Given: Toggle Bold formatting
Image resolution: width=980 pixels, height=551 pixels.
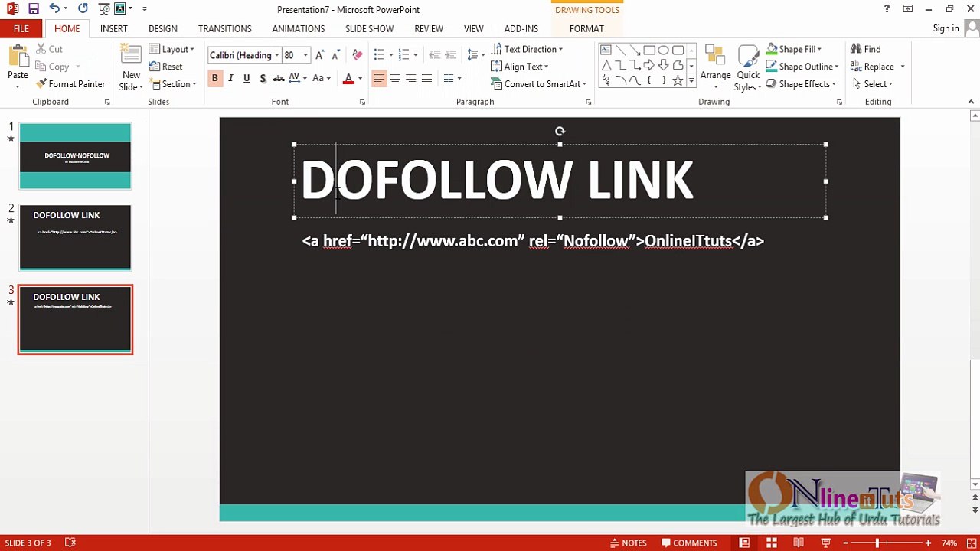Looking at the screenshot, I should (214, 78).
